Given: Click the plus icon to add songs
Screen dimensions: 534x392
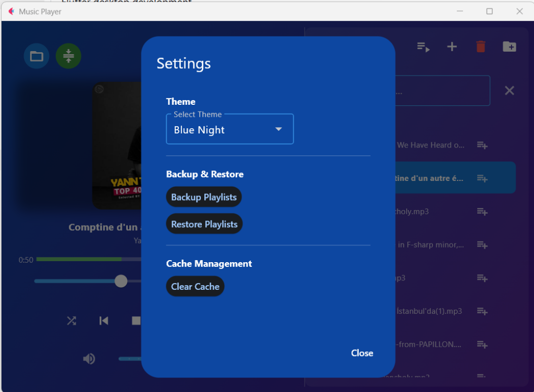Looking at the screenshot, I should 452,47.
